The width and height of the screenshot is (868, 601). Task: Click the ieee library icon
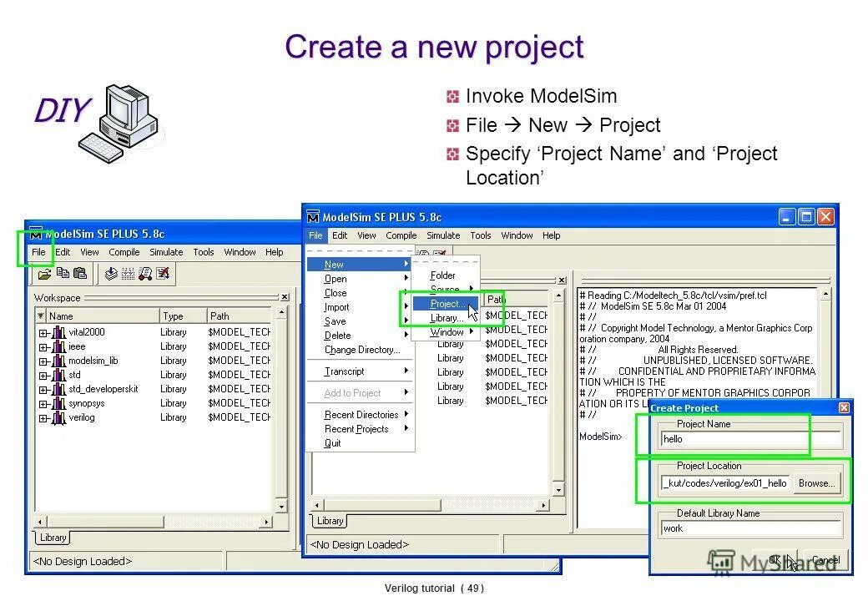pyautogui.click(x=58, y=347)
